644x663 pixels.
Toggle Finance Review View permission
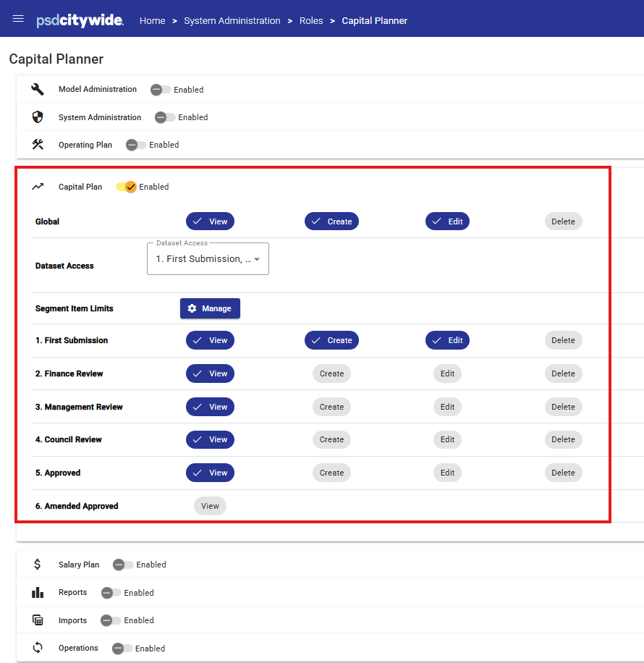pos(210,373)
